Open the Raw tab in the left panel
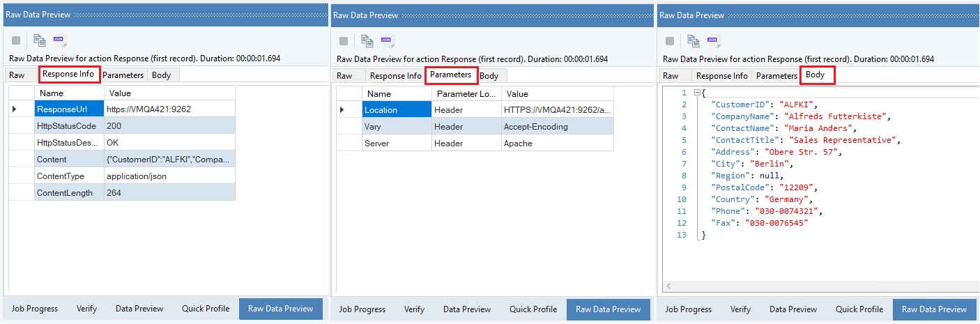The width and height of the screenshot is (980, 324). point(17,75)
